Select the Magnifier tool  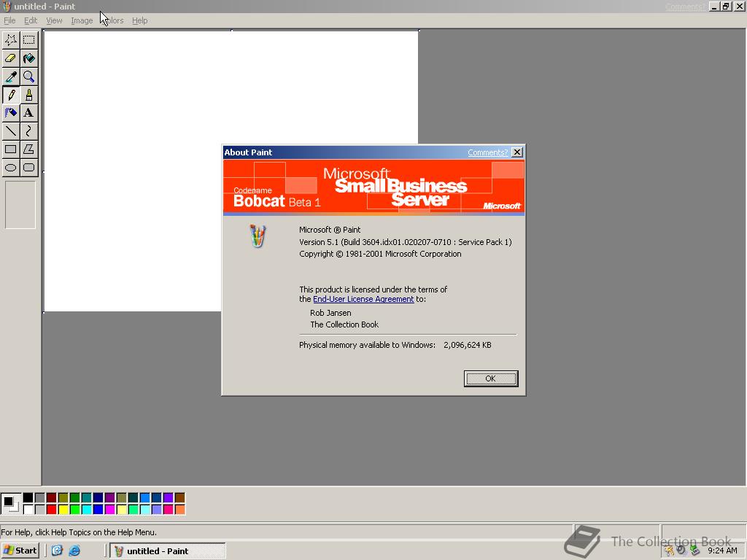[x=29, y=77]
